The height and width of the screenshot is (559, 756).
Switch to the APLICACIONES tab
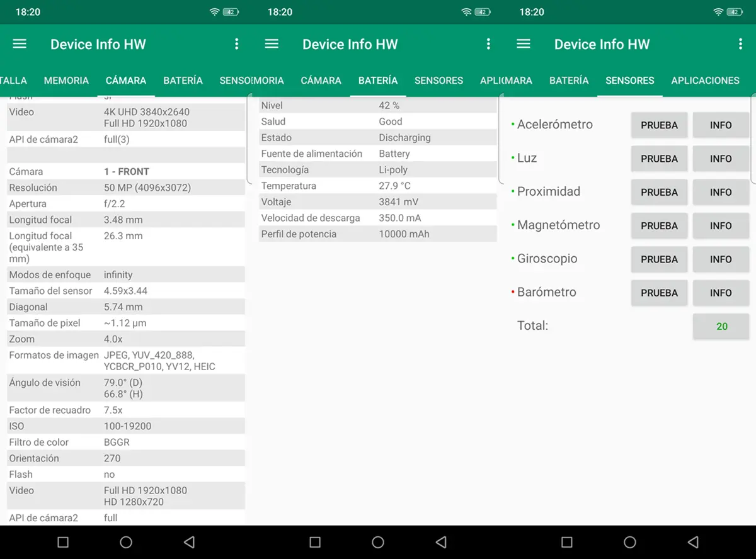tap(705, 81)
